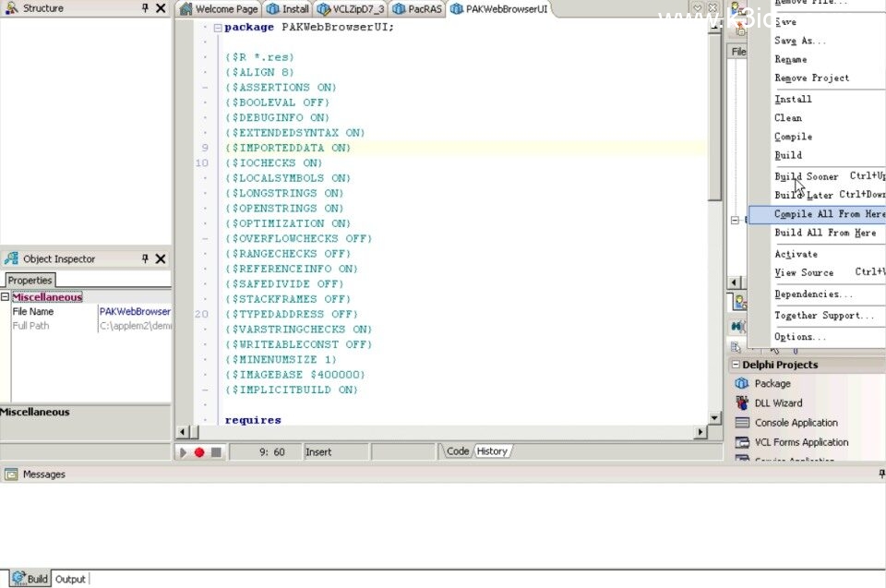Click the Package icon in Delphi Projects
886x588 pixels.
click(741, 383)
